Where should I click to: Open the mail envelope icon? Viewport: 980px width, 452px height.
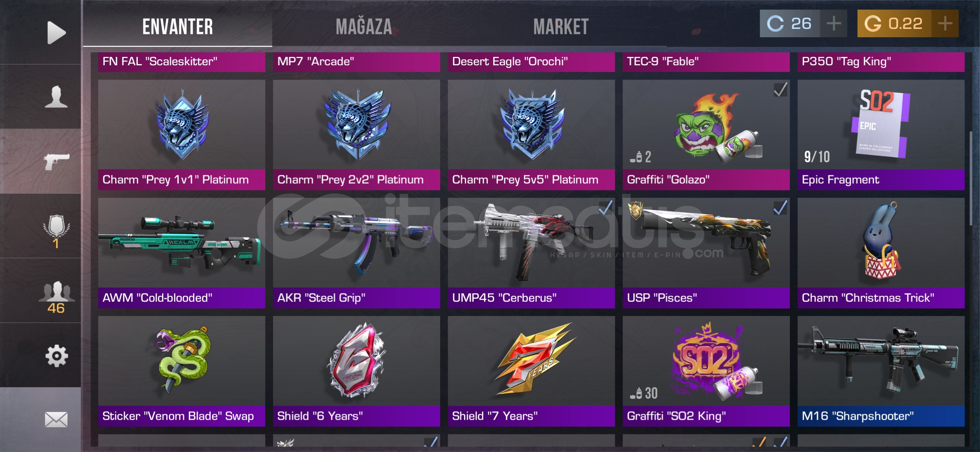click(56, 419)
